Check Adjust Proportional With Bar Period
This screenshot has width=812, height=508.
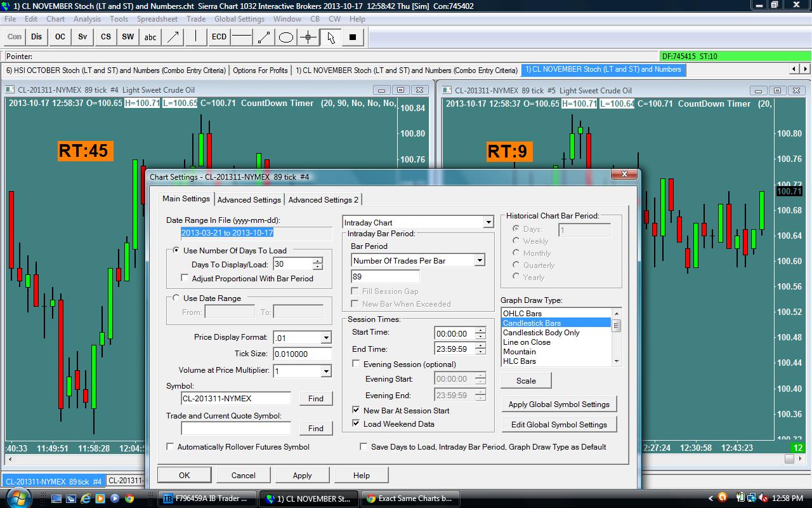coord(185,278)
